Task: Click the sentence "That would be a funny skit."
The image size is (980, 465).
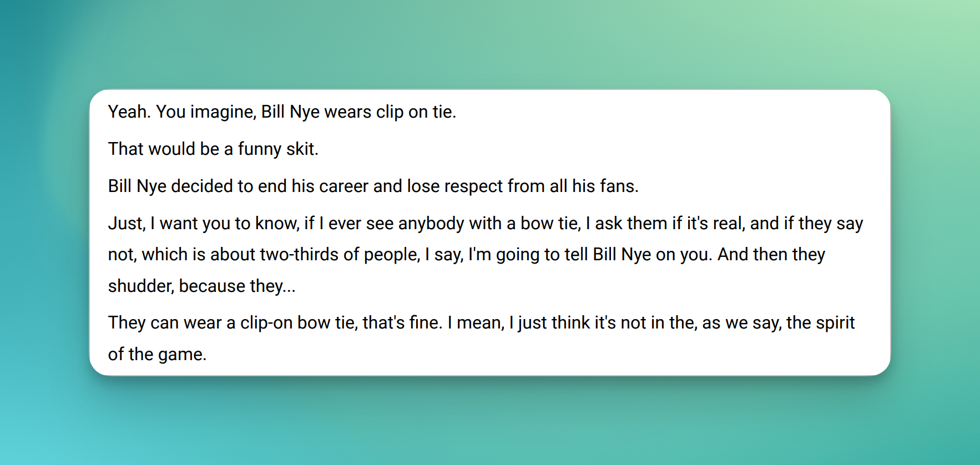Action: [213, 149]
